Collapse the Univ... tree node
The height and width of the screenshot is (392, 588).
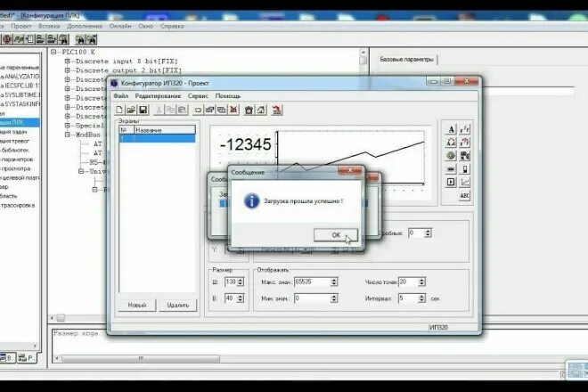pyautogui.click(x=81, y=171)
